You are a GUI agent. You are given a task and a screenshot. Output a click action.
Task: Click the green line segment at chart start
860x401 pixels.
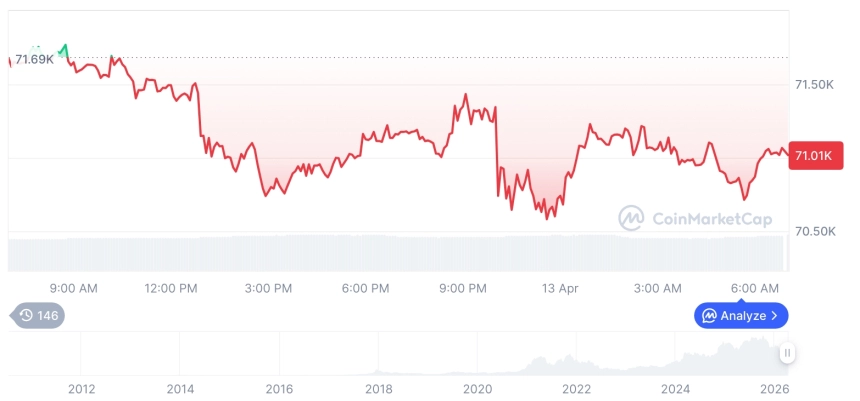pyautogui.click(x=64, y=49)
